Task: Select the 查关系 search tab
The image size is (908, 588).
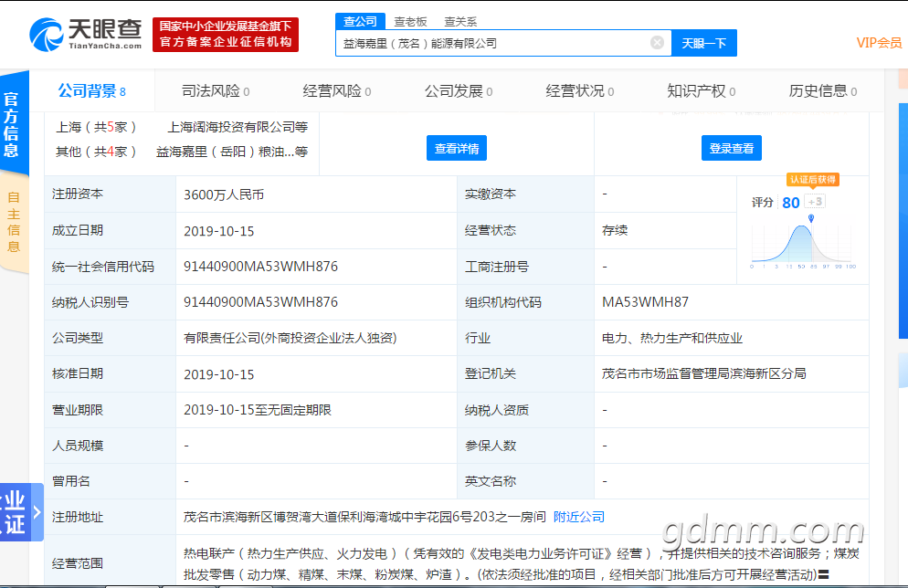Action: point(460,22)
